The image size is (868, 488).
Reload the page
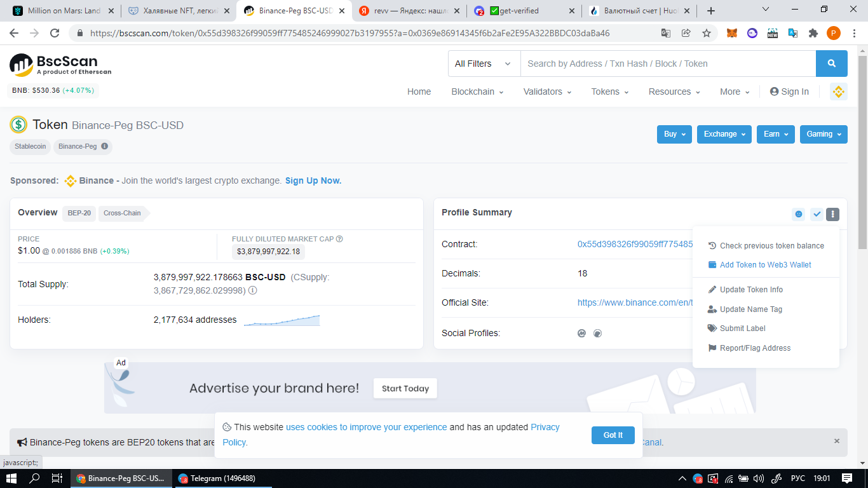(55, 33)
